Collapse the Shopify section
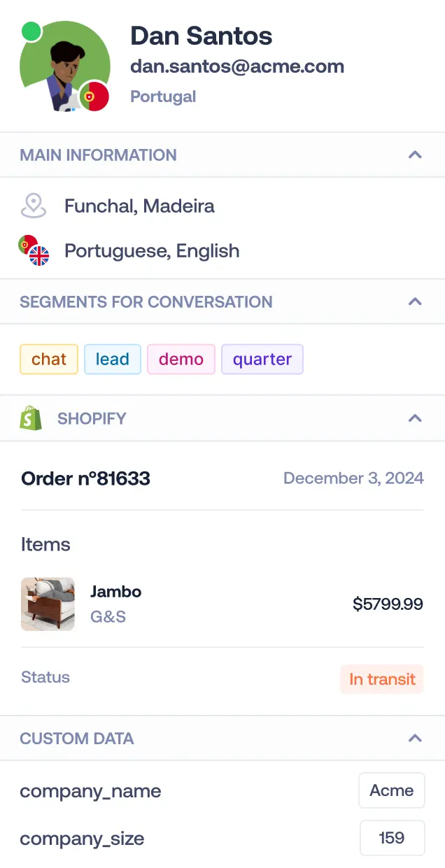This screenshot has height=868, width=445. pos(415,418)
